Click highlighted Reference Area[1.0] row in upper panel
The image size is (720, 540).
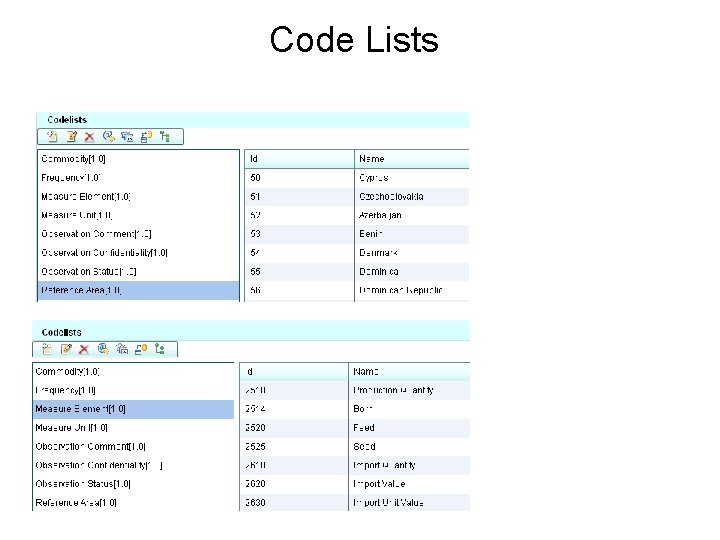[138, 291]
